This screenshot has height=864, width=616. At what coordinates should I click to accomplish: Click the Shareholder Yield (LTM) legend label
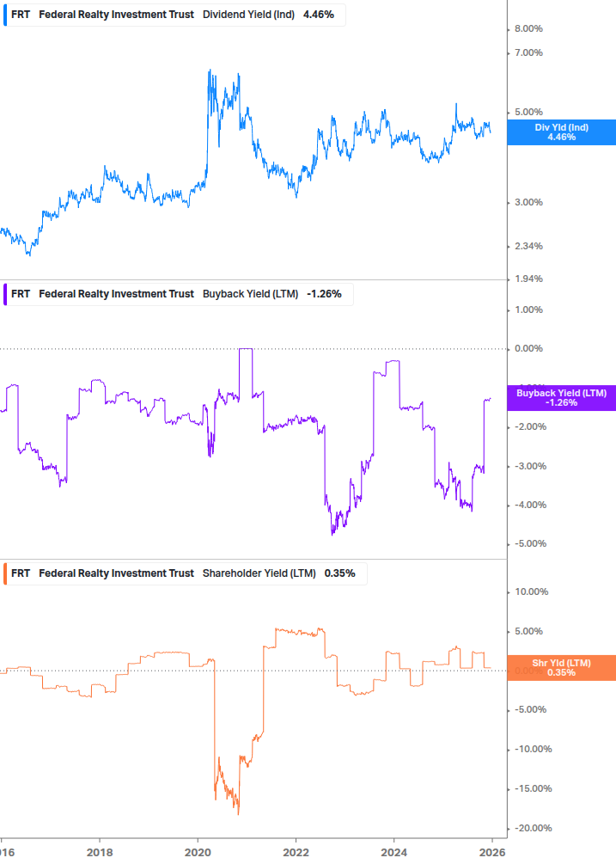click(259, 573)
